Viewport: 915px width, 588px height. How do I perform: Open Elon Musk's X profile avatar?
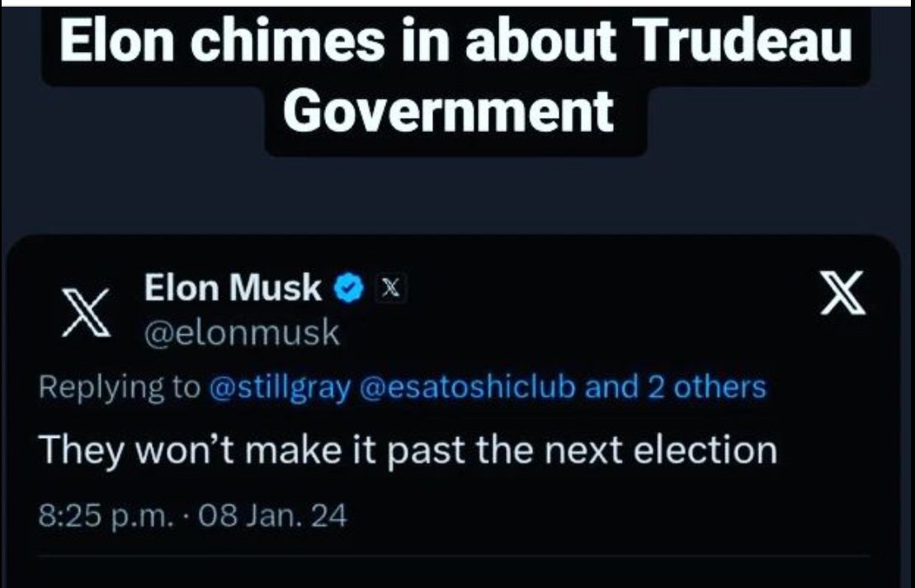tap(87, 312)
